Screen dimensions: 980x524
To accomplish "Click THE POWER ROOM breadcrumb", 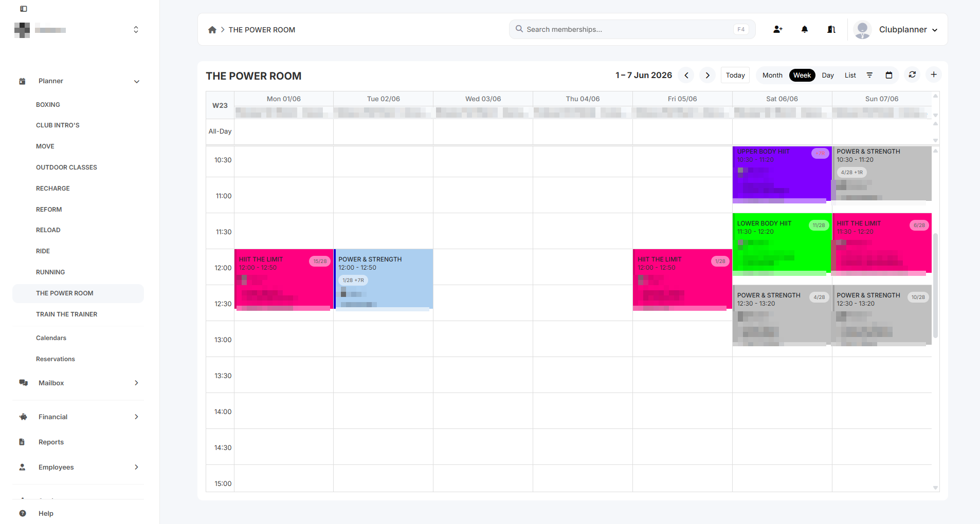I will pyautogui.click(x=262, y=30).
